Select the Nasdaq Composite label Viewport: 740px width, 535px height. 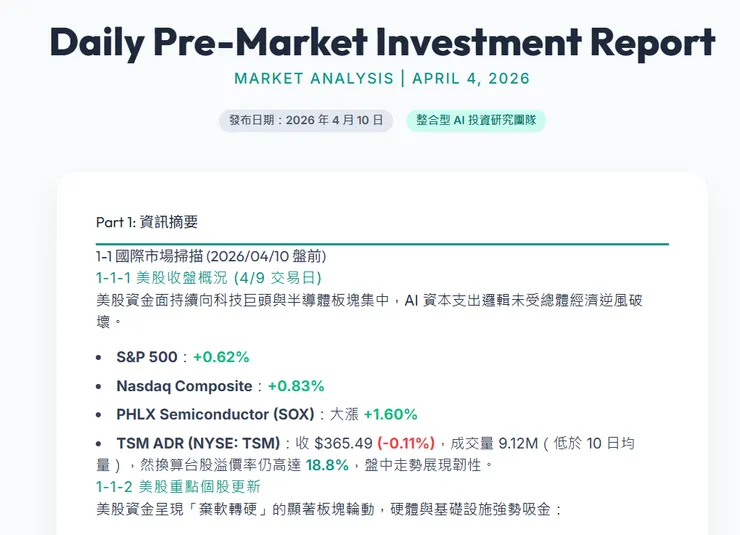[185, 386]
